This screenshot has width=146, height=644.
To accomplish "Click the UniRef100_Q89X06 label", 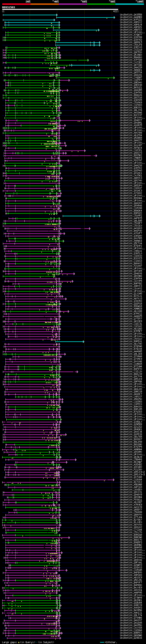I will click(131, 560).
